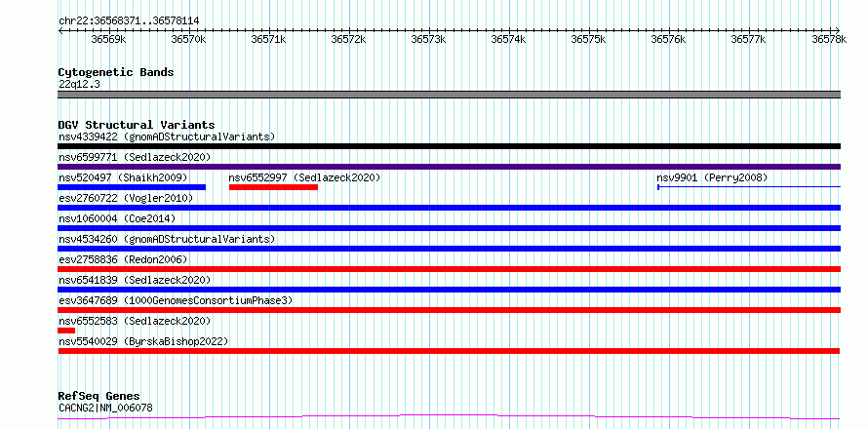Click the esv2758836 (Redon2006) label
Viewport: 868px width, 429px height.
123,259
